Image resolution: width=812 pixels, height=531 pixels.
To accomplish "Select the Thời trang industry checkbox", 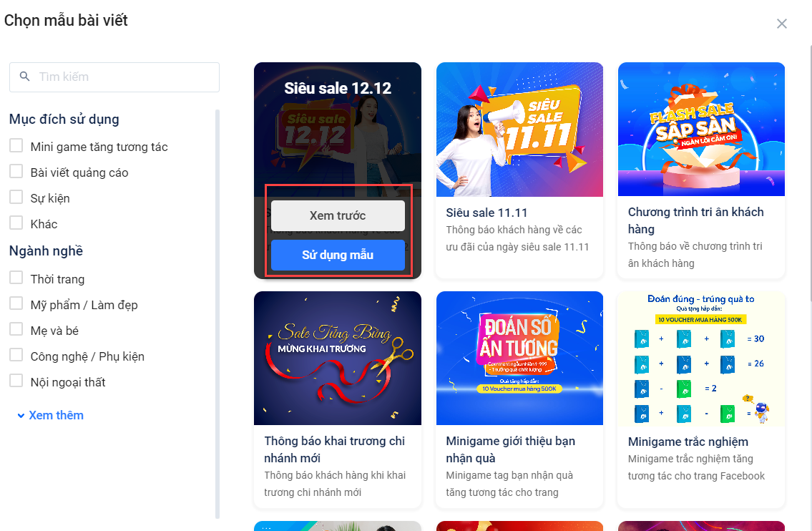I will coord(16,278).
